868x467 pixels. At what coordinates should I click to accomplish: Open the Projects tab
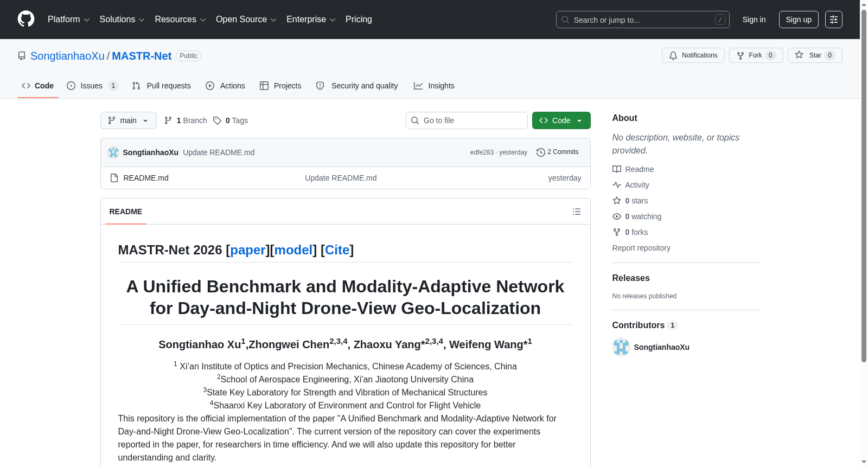point(280,86)
